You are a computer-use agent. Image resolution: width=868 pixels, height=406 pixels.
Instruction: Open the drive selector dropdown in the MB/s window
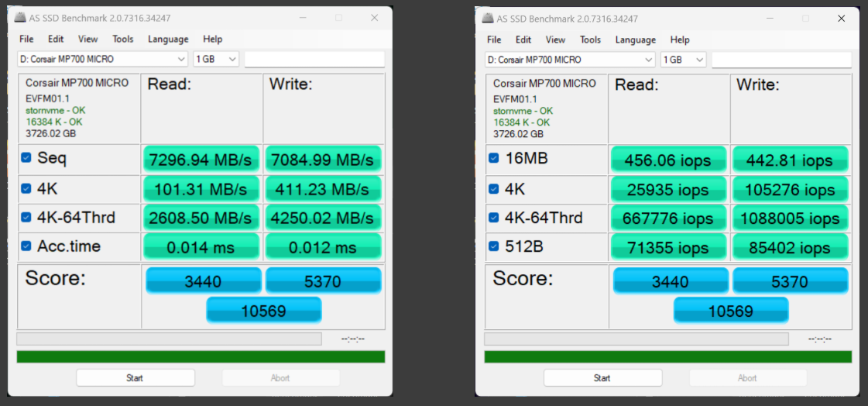click(102, 59)
